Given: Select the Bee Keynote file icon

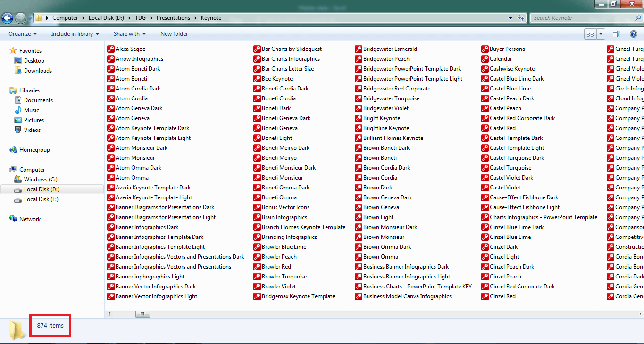Looking at the screenshot, I should 257,79.
